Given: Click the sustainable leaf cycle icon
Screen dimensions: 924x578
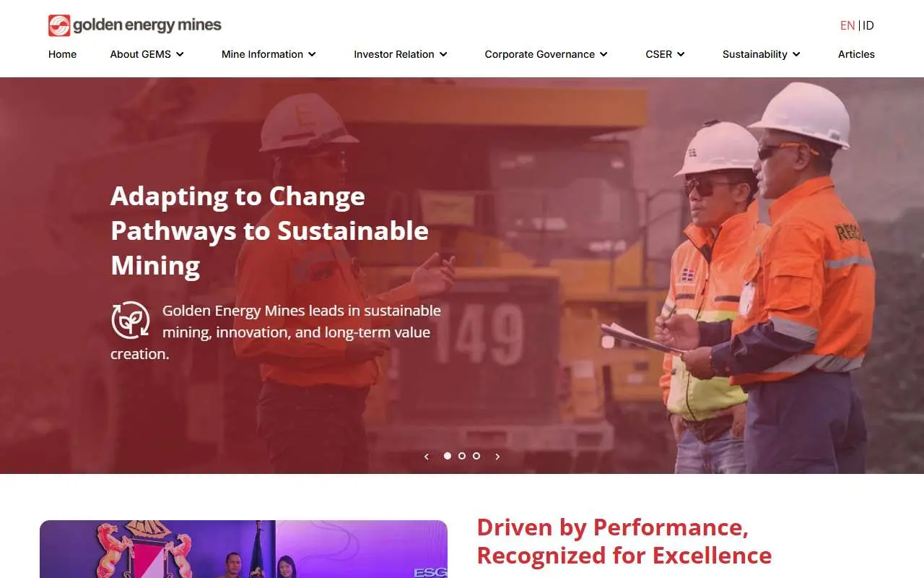Looking at the screenshot, I should point(131,319).
